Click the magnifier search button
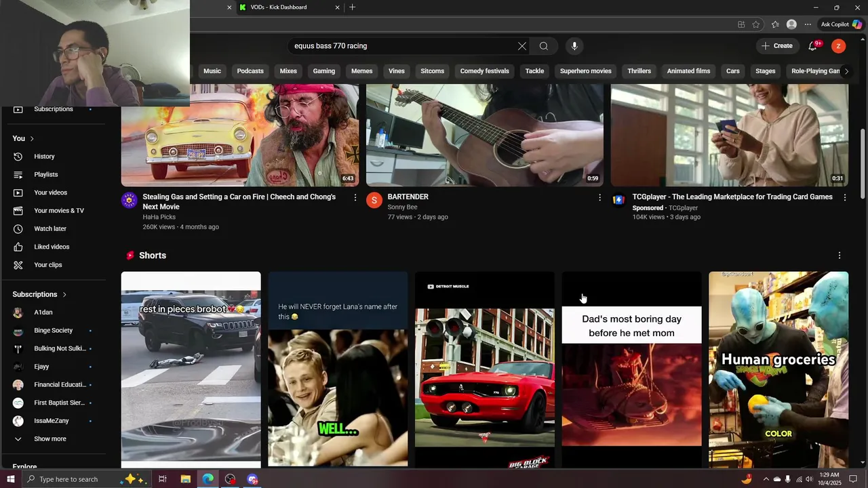868x488 pixels. (544, 46)
